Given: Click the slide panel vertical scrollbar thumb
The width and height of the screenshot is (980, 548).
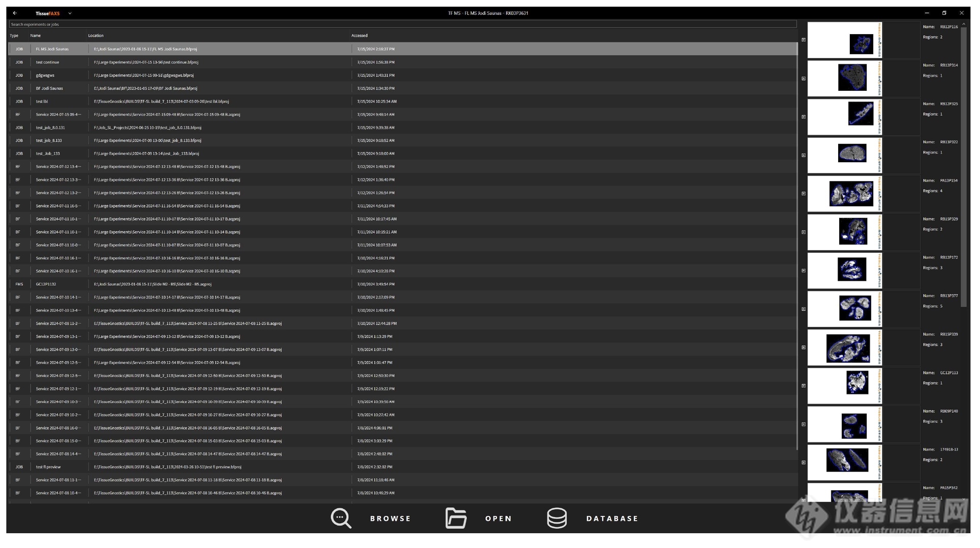Looking at the screenshot, I should pos(964,167).
